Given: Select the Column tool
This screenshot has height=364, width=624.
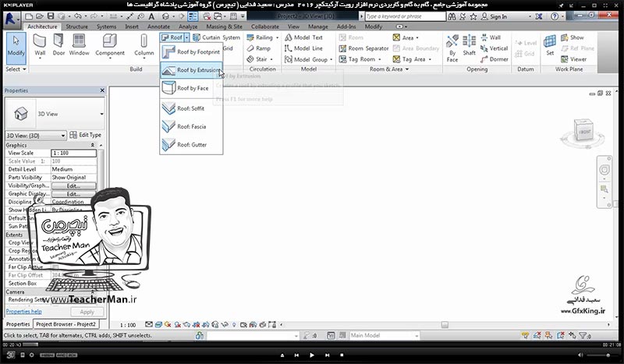Looking at the screenshot, I should click(144, 46).
